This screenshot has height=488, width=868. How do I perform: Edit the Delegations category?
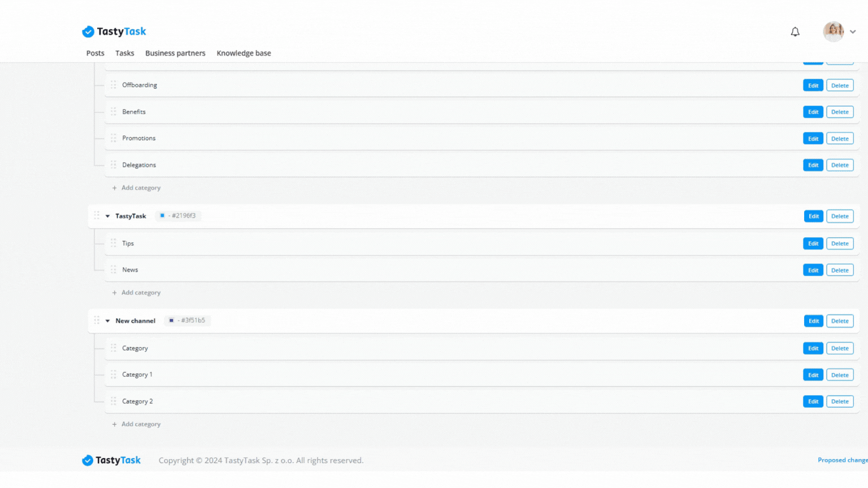pyautogui.click(x=813, y=165)
